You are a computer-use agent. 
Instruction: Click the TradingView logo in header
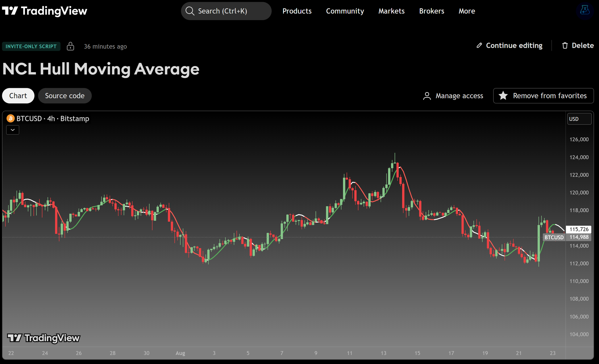[x=45, y=11]
